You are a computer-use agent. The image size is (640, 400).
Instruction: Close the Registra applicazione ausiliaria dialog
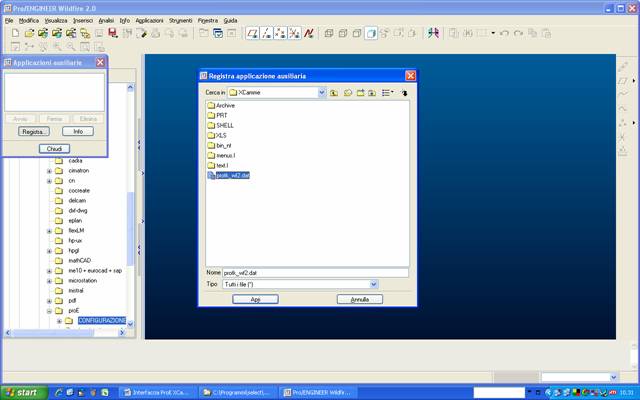click(410, 76)
